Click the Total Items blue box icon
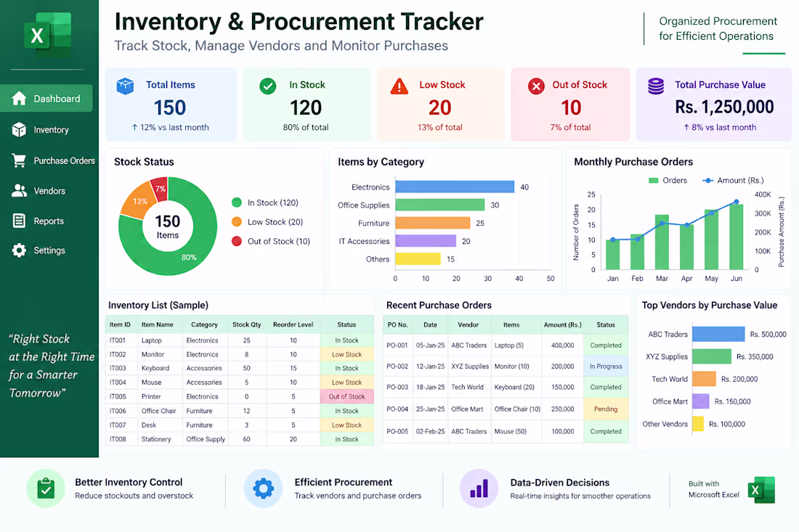 pyautogui.click(x=125, y=86)
